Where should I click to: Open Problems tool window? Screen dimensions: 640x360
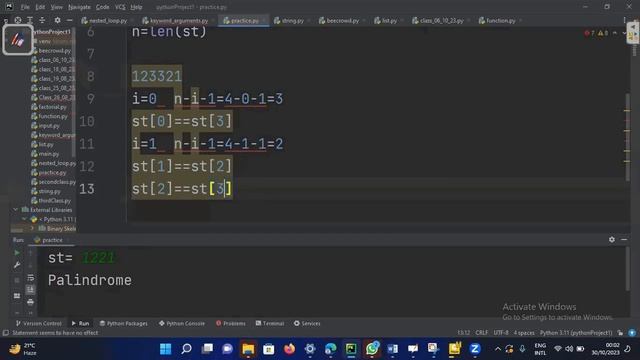[231, 323]
